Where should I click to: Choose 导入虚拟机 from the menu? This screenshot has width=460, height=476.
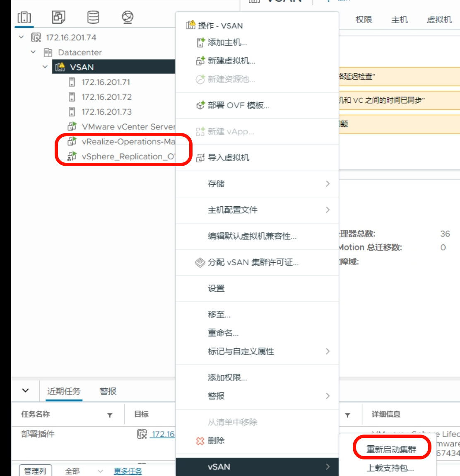coord(229,158)
